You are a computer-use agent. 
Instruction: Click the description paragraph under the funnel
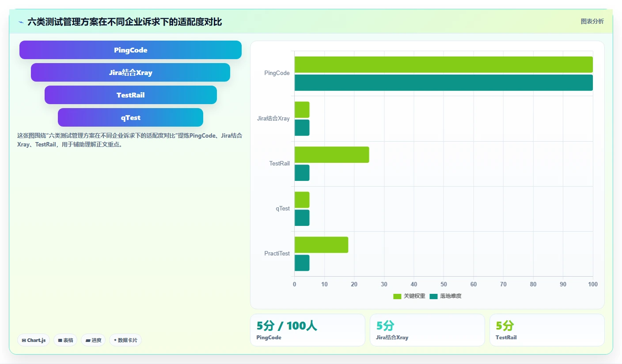129,140
